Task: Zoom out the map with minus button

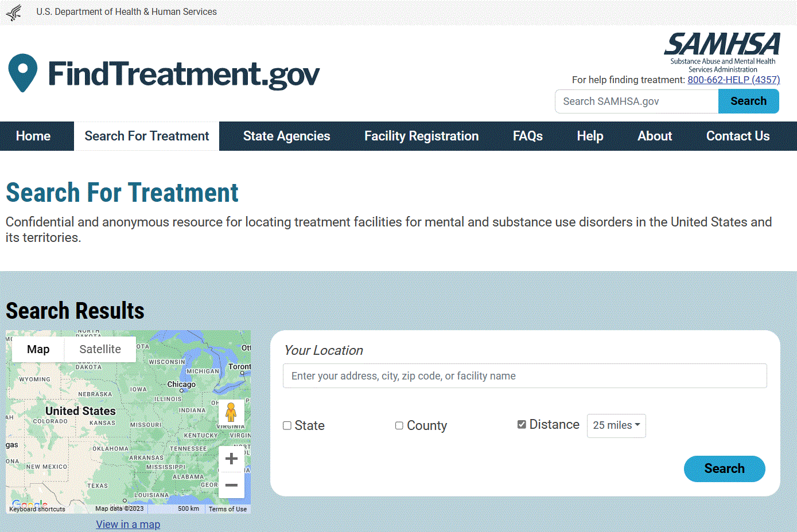Action: tap(232, 485)
